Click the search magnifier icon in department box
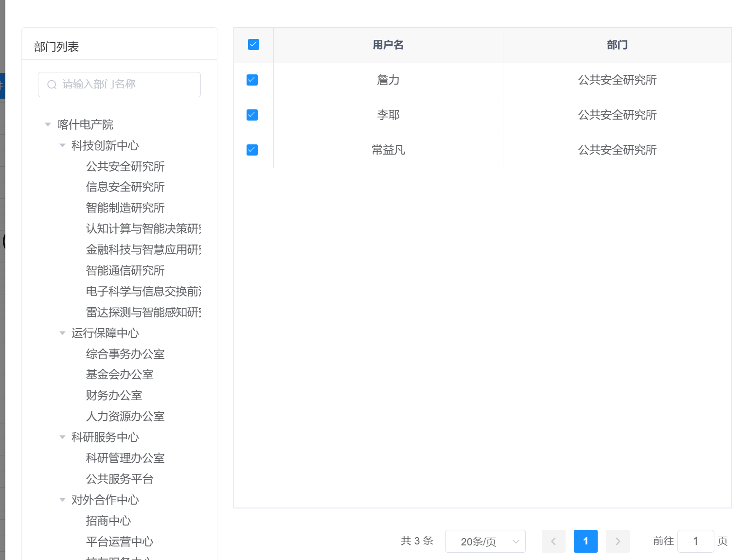This screenshot has width=746, height=560. click(x=52, y=85)
